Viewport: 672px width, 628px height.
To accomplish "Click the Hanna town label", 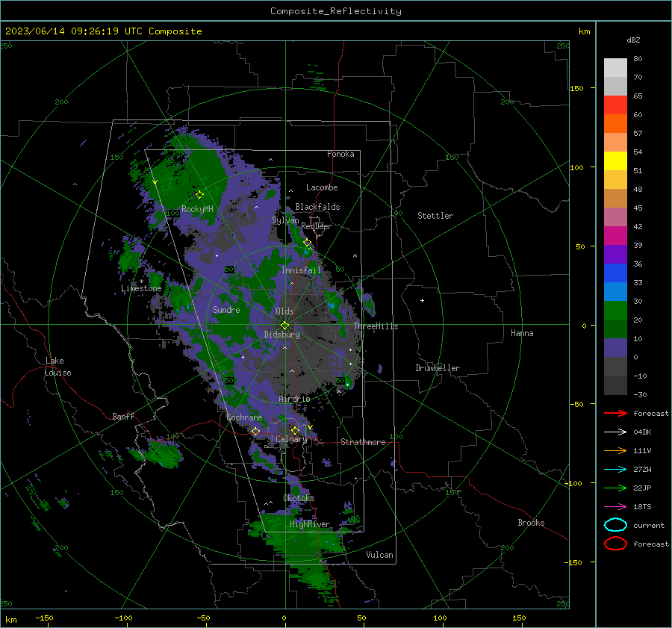I will pos(522,332).
